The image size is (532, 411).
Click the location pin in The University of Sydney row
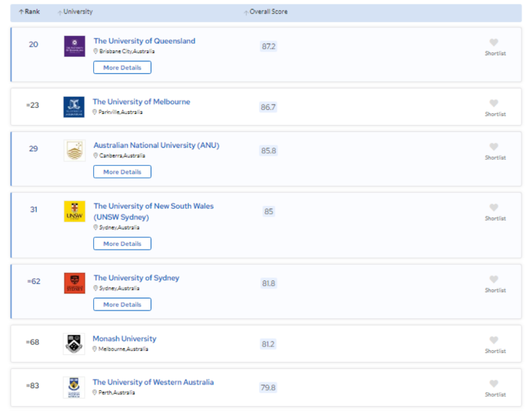pos(96,288)
